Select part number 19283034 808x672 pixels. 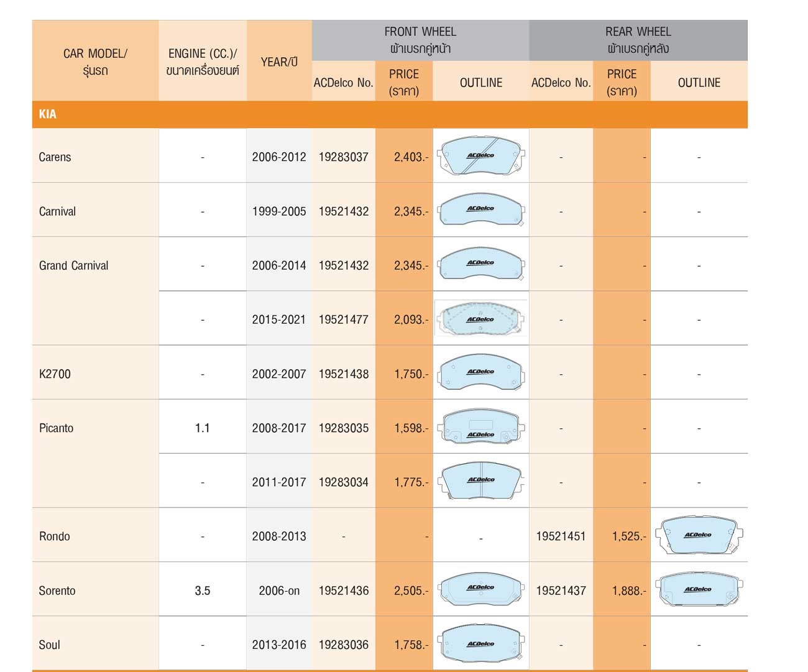[344, 482]
